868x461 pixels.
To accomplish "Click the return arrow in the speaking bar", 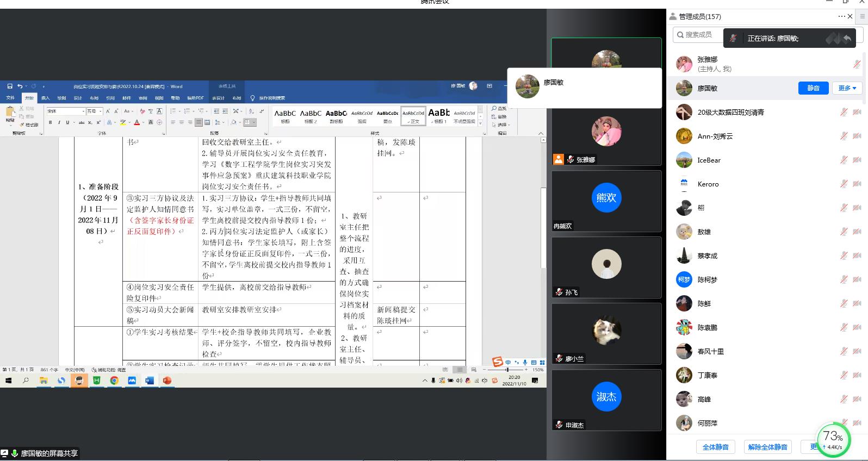I will [847, 38].
